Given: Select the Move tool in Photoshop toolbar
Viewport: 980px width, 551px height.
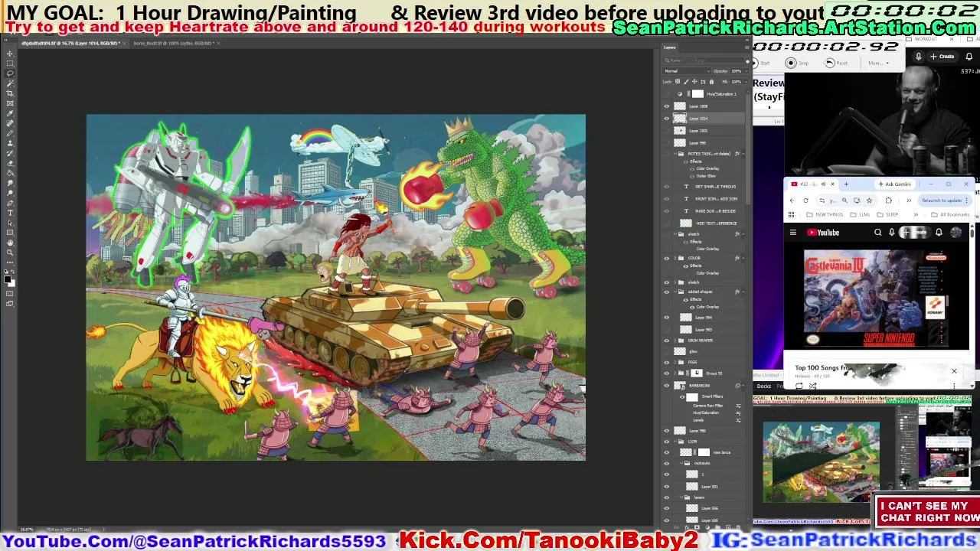Looking at the screenshot, I should (9, 53).
